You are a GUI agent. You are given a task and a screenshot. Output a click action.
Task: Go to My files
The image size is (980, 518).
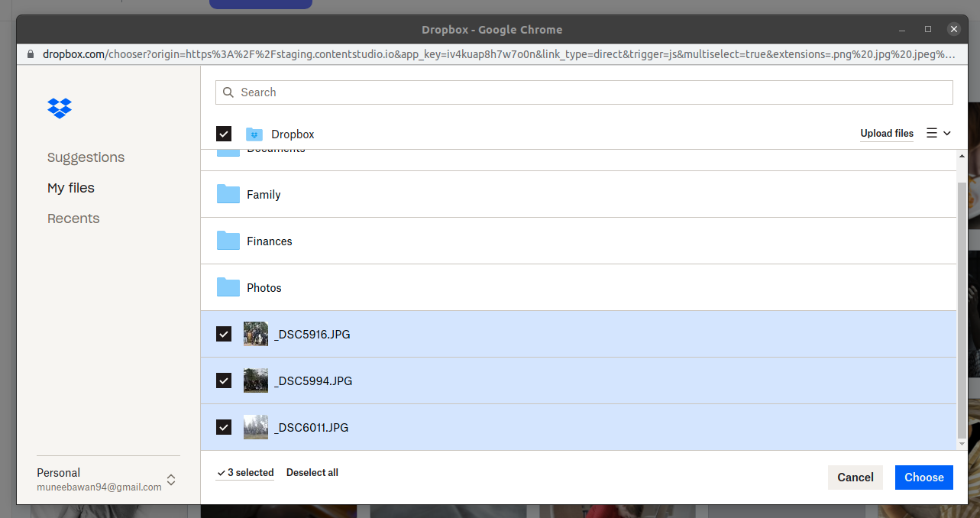coord(71,188)
